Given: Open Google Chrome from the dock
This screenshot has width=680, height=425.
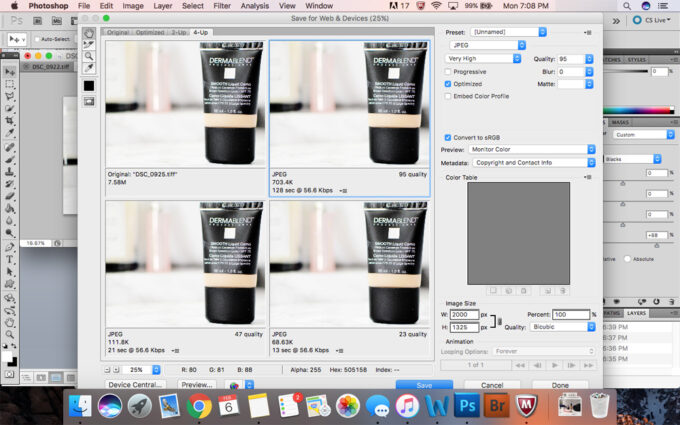Looking at the screenshot, I should coord(199,405).
